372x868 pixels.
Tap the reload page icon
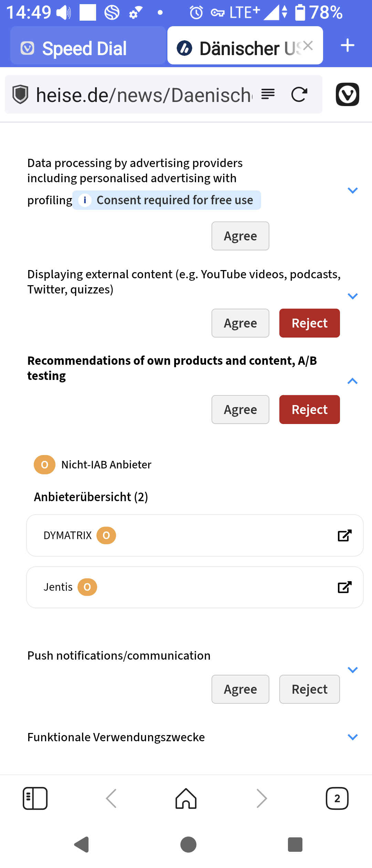(x=299, y=94)
